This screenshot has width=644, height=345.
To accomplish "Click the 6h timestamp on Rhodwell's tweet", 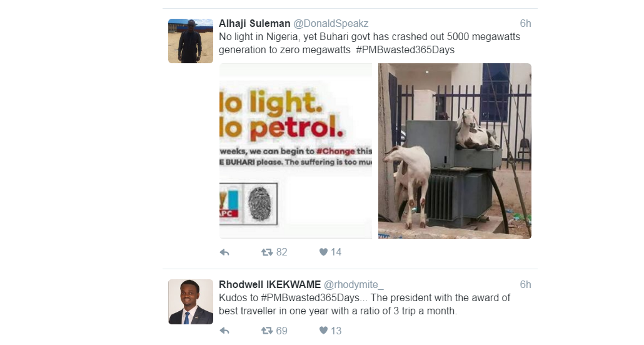I will tap(525, 284).
